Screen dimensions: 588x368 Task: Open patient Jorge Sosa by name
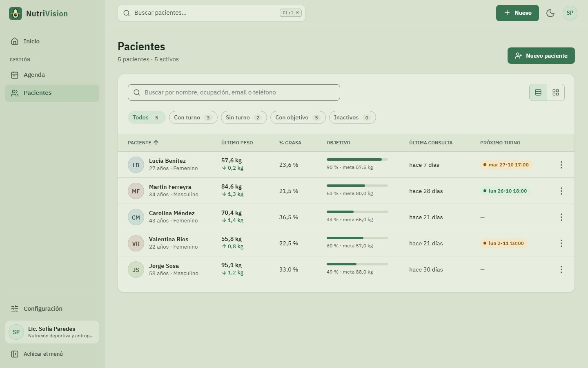164,266
